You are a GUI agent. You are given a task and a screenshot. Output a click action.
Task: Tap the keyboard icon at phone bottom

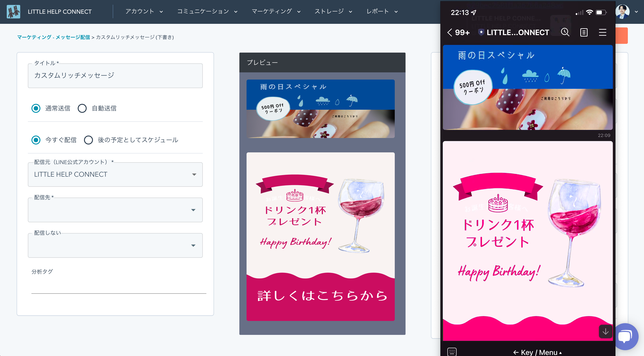coord(452,352)
